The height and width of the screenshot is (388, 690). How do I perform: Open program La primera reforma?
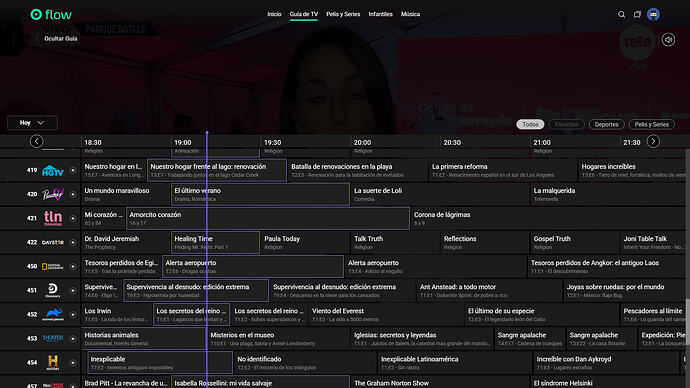coord(503,170)
